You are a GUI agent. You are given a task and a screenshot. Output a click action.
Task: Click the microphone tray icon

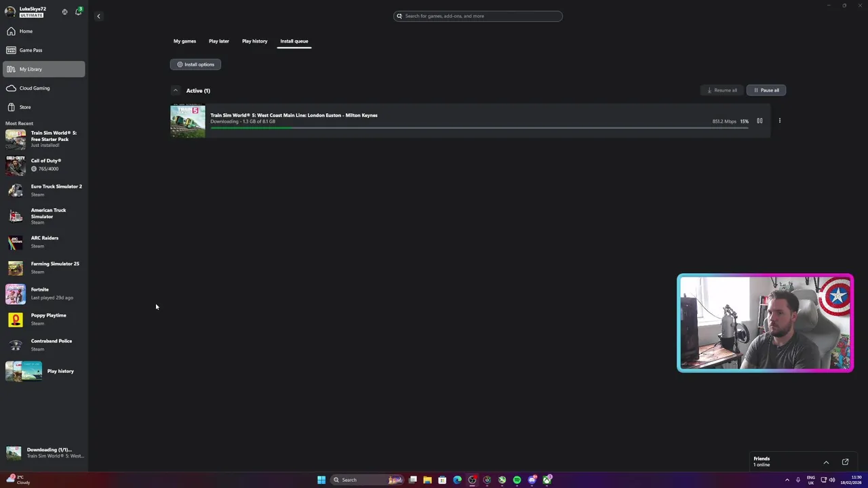pyautogui.click(x=798, y=480)
